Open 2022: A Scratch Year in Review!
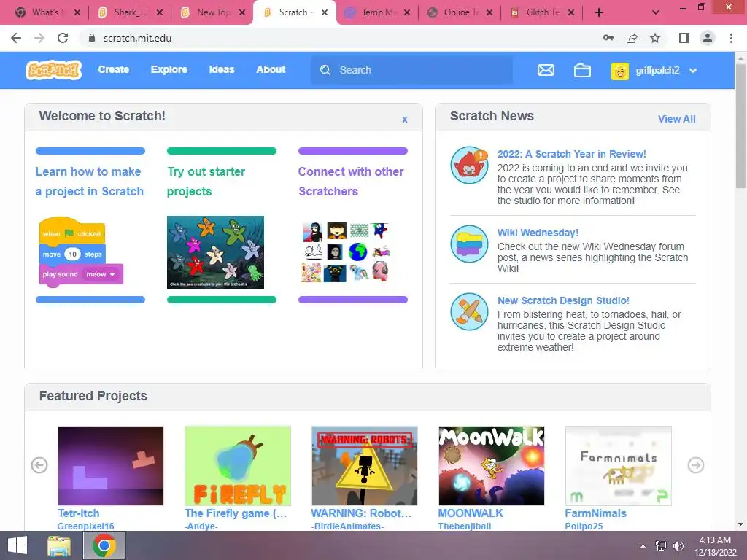 pyautogui.click(x=572, y=154)
